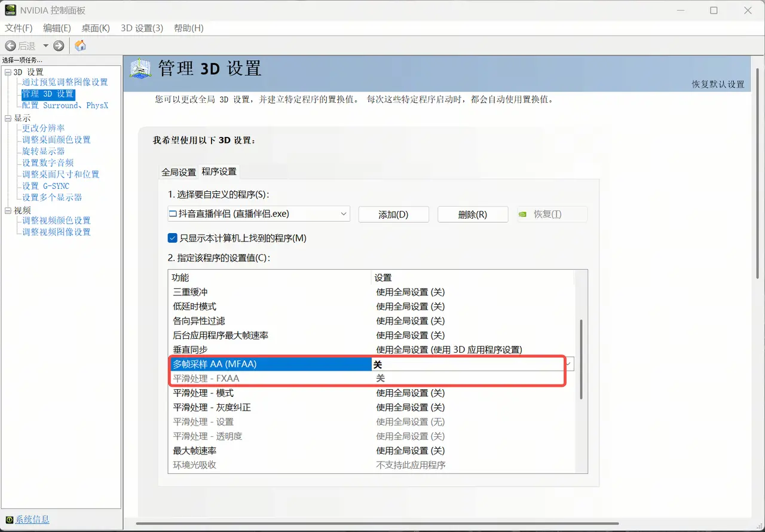The width and height of the screenshot is (765, 532).
Task: Open the 多帧采样 AA (MFAA) value dropdown
Action: coord(568,363)
